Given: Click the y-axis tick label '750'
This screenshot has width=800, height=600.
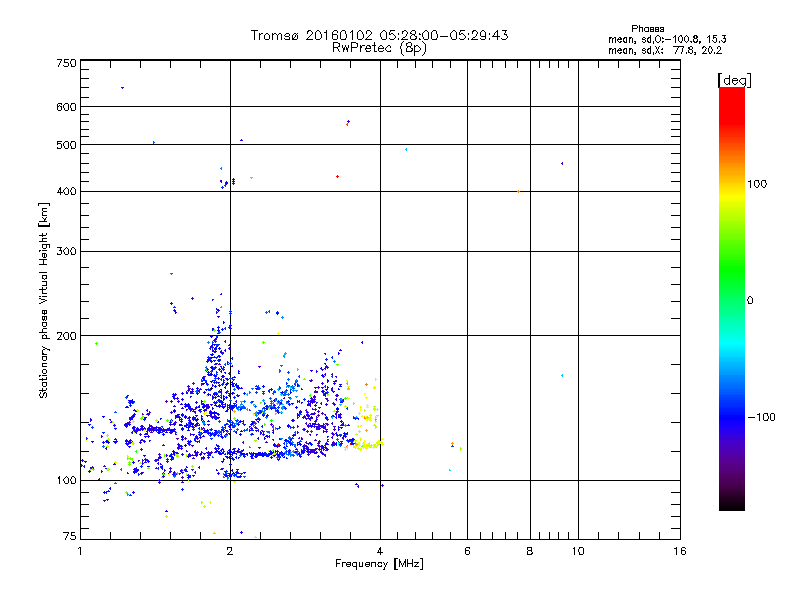Looking at the screenshot, I should 66,63.
